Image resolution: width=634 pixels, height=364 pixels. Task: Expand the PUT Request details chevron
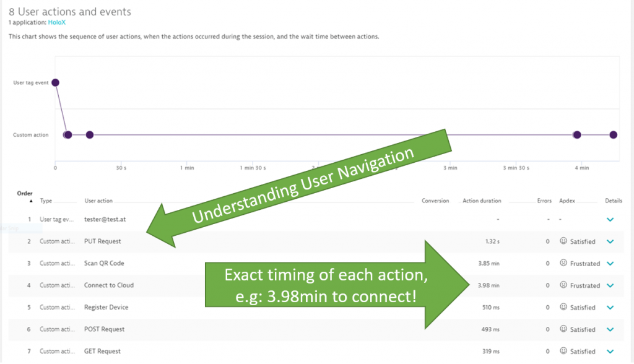[x=610, y=241]
